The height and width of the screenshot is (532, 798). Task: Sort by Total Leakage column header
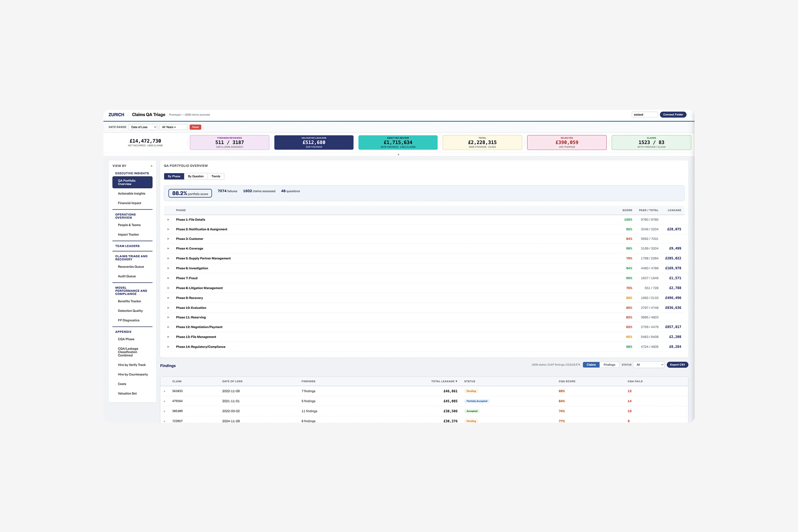444,381
